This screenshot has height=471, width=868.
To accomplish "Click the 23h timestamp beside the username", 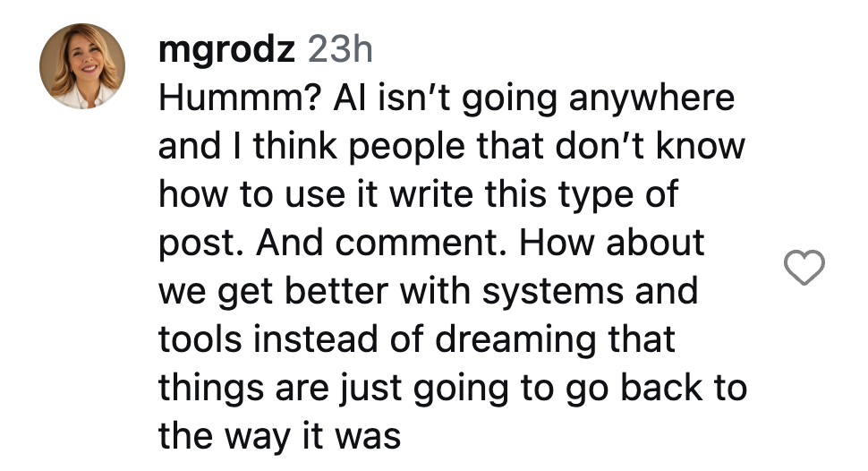I will (x=340, y=49).
